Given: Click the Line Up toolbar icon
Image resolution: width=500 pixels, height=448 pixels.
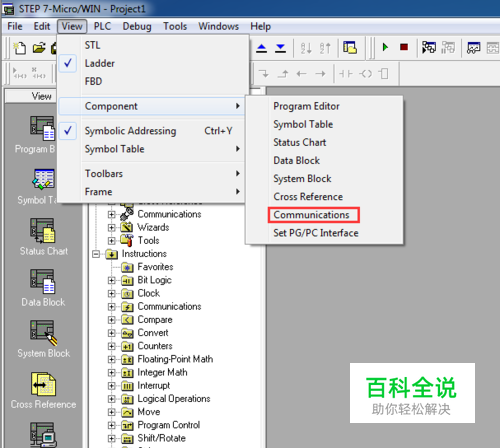Looking at the screenshot, I should pos(283,74).
